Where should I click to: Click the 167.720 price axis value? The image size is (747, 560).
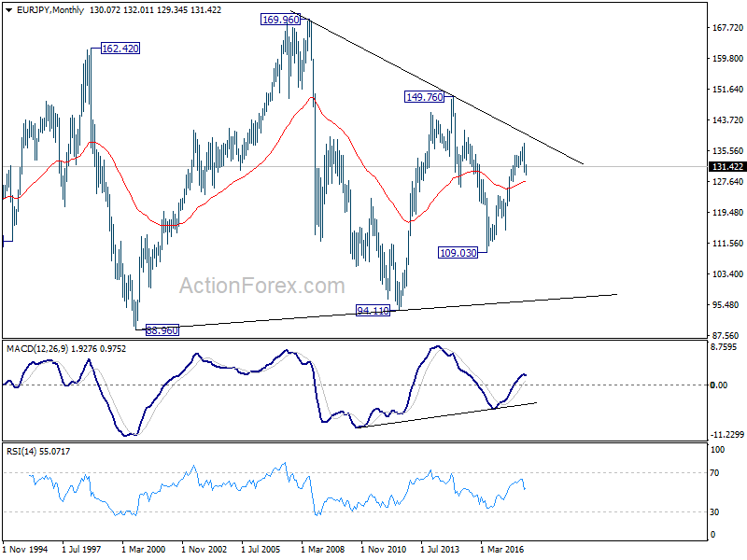click(727, 28)
